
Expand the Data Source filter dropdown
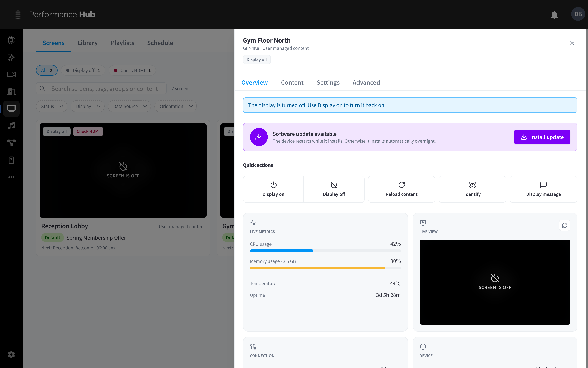(129, 106)
